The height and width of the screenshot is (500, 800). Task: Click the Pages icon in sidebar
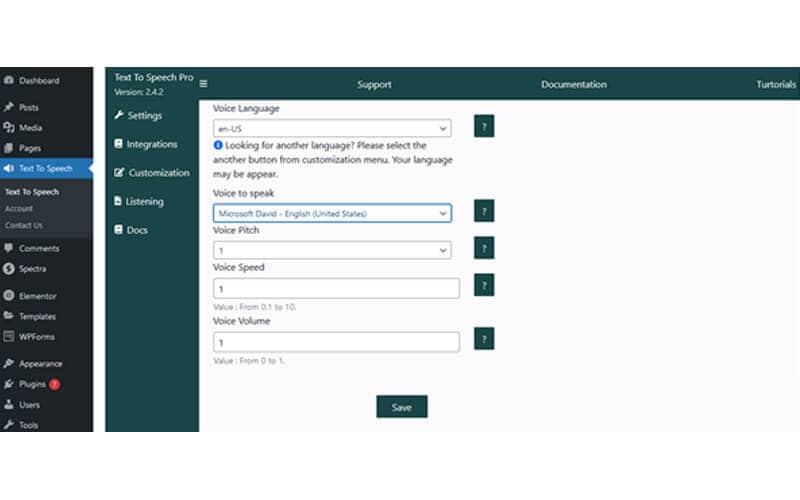(x=9, y=148)
